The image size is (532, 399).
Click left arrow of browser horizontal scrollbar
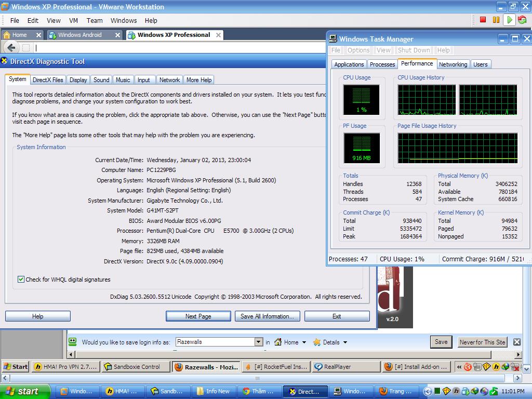click(71, 354)
